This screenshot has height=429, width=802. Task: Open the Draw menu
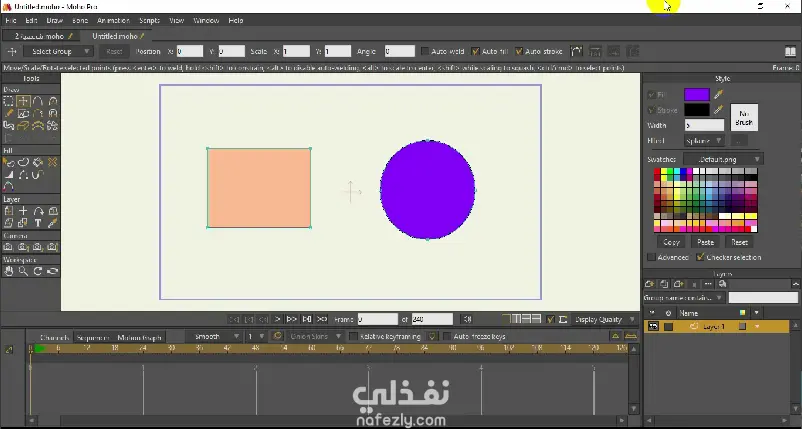(54, 20)
